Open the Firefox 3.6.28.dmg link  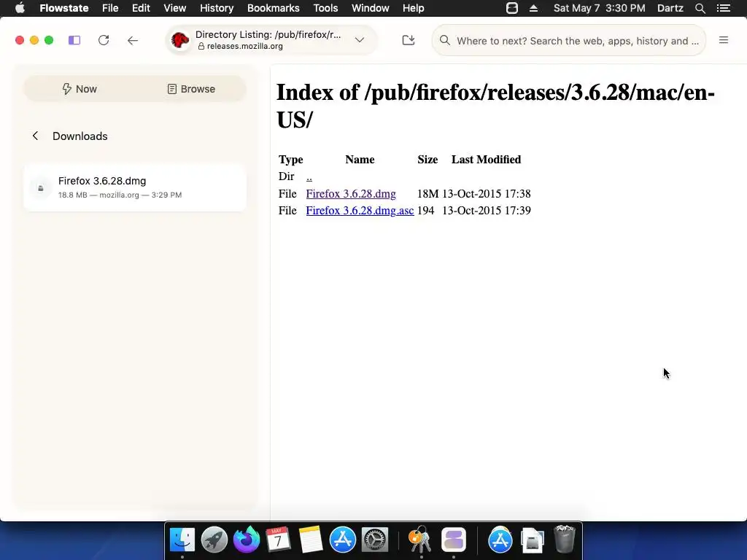pos(351,194)
